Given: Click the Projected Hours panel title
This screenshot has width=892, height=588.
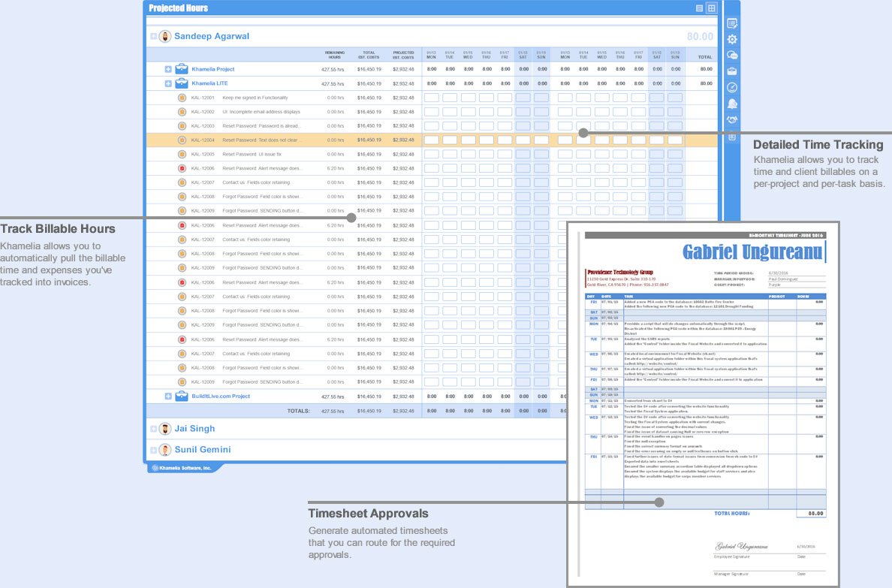Looking at the screenshot, I should 178,8.
